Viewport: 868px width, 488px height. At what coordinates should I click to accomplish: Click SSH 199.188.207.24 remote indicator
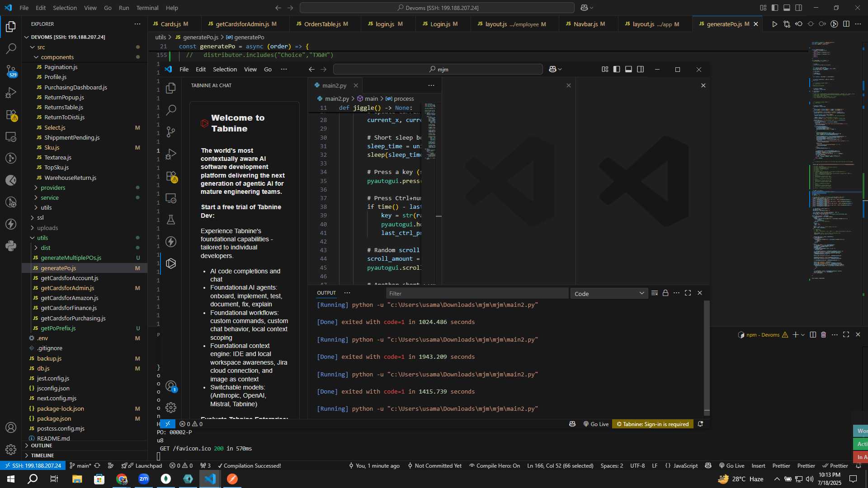pyautogui.click(x=32, y=466)
